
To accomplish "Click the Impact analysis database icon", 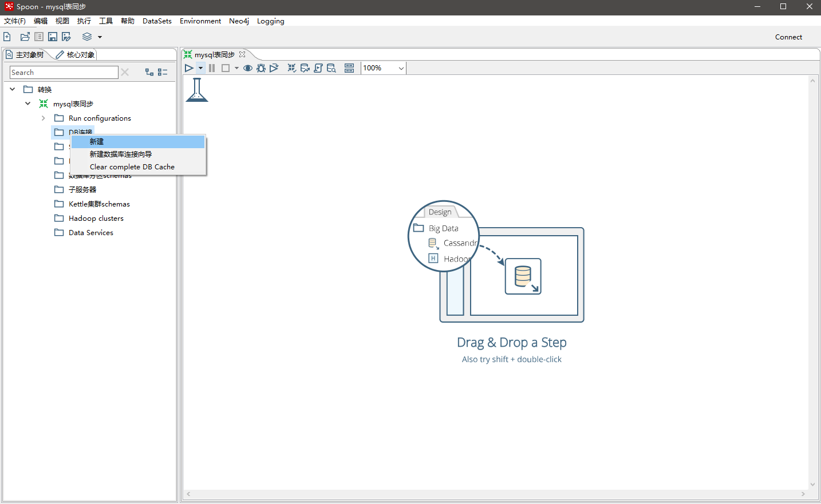I will point(305,68).
